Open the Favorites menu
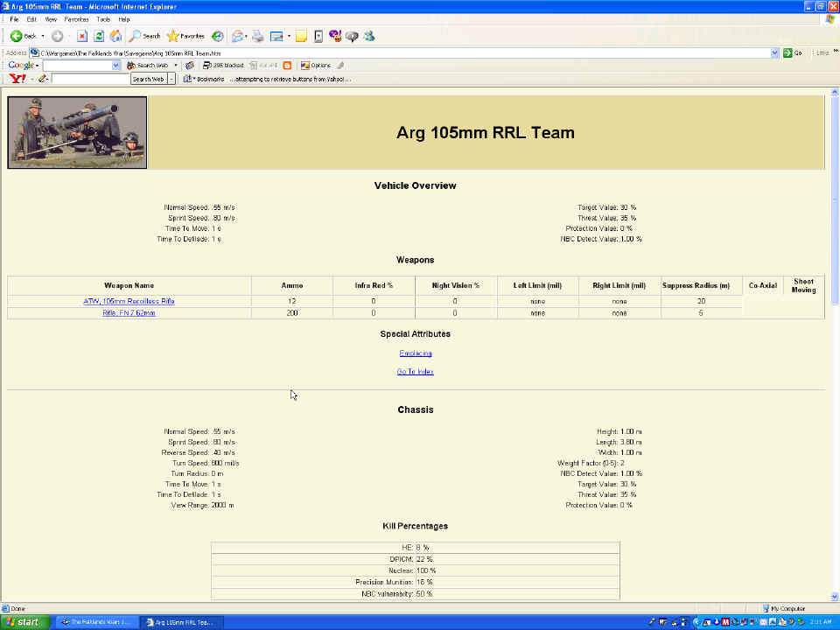Image resolution: width=840 pixels, height=630 pixels. (x=75, y=18)
